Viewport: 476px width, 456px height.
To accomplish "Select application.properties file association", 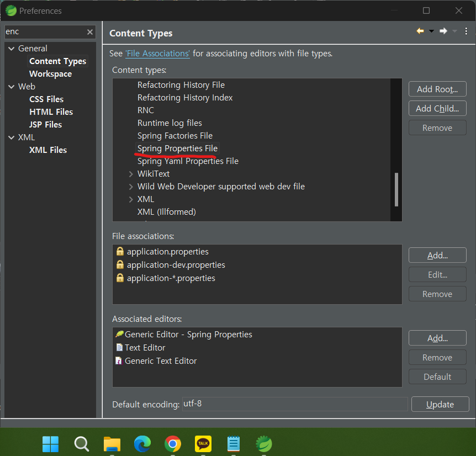I will click(167, 252).
